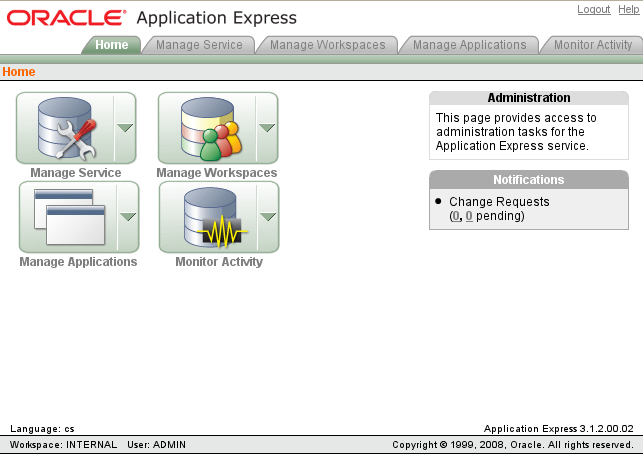Open the Manage Service database wrench icon
Image resolution: width=643 pixels, height=457 pixels.
66,128
